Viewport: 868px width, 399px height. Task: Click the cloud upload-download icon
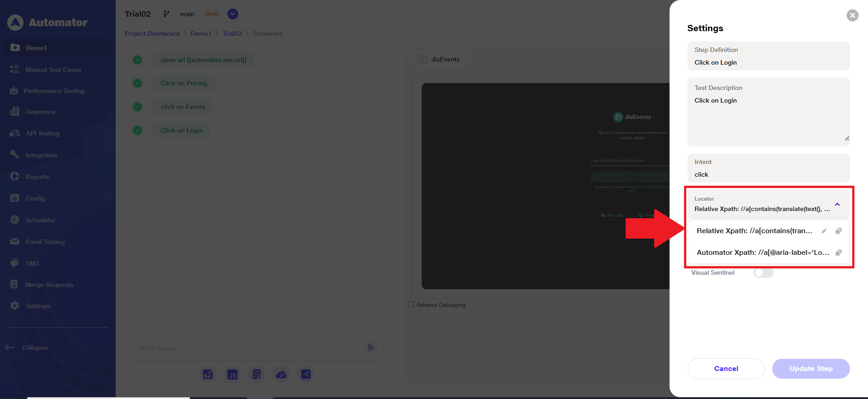281,374
